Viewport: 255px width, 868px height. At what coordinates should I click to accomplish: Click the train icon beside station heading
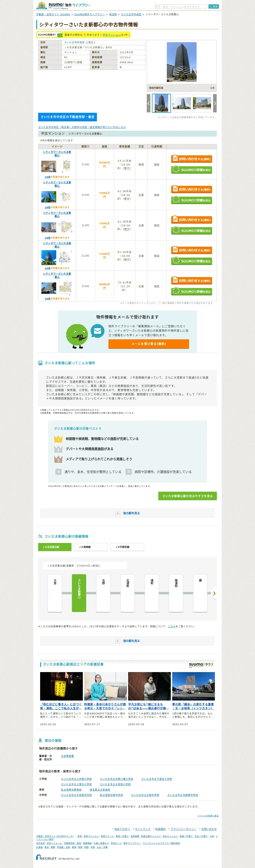pyautogui.click(x=40, y=363)
